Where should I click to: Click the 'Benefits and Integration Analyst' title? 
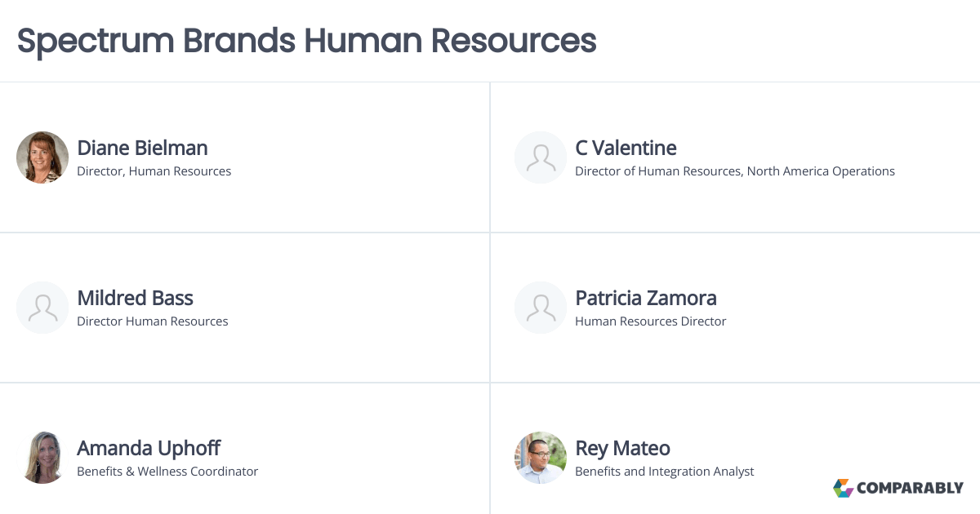click(x=664, y=472)
